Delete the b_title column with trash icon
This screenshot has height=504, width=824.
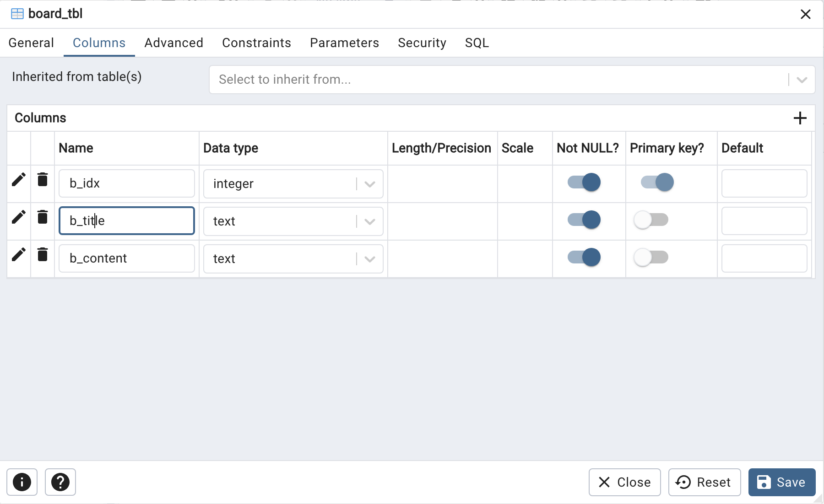point(43,217)
